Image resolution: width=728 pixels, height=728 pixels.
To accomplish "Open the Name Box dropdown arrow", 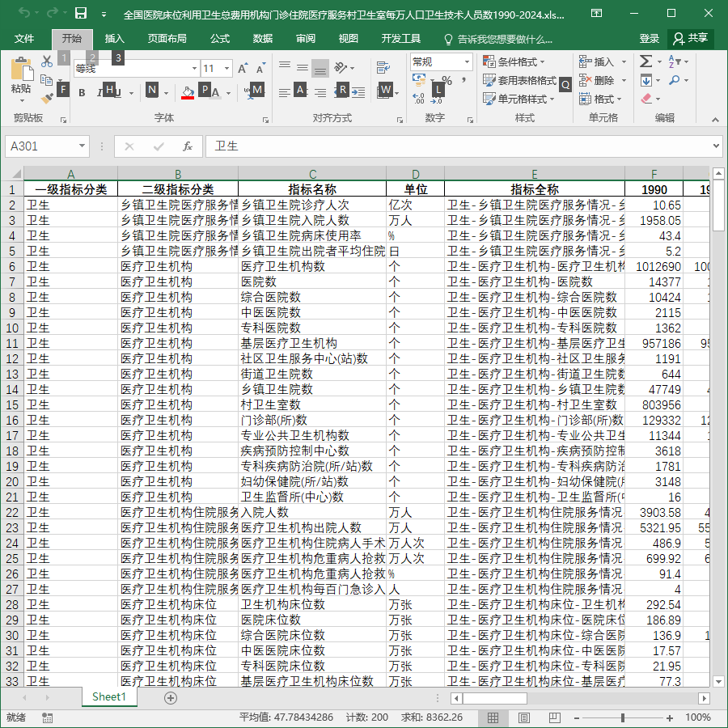I will tap(82, 146).
